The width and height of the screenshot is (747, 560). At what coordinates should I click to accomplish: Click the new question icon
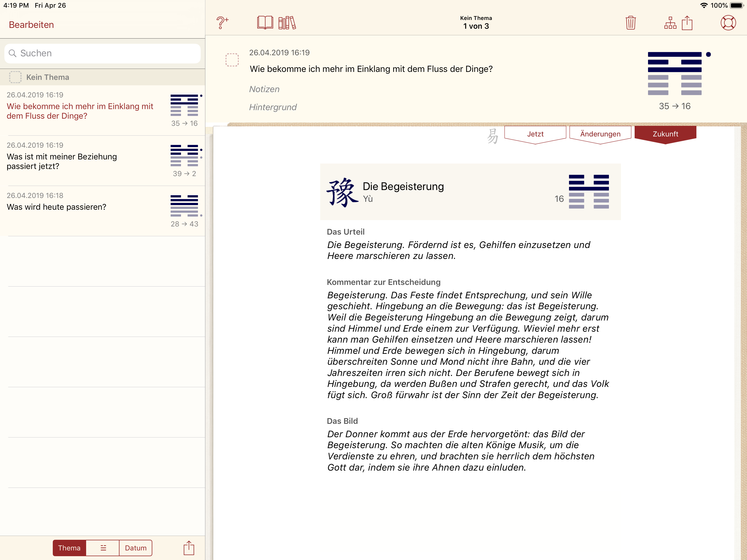coord(222,23)
